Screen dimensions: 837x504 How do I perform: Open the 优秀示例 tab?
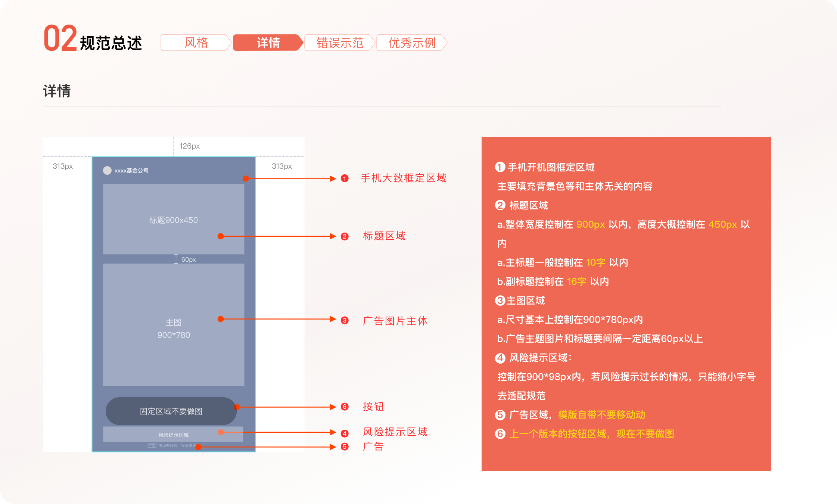tap(412, 43)
